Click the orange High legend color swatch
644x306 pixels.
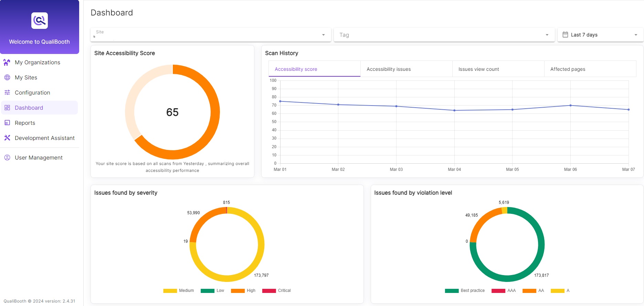(237, 291)
